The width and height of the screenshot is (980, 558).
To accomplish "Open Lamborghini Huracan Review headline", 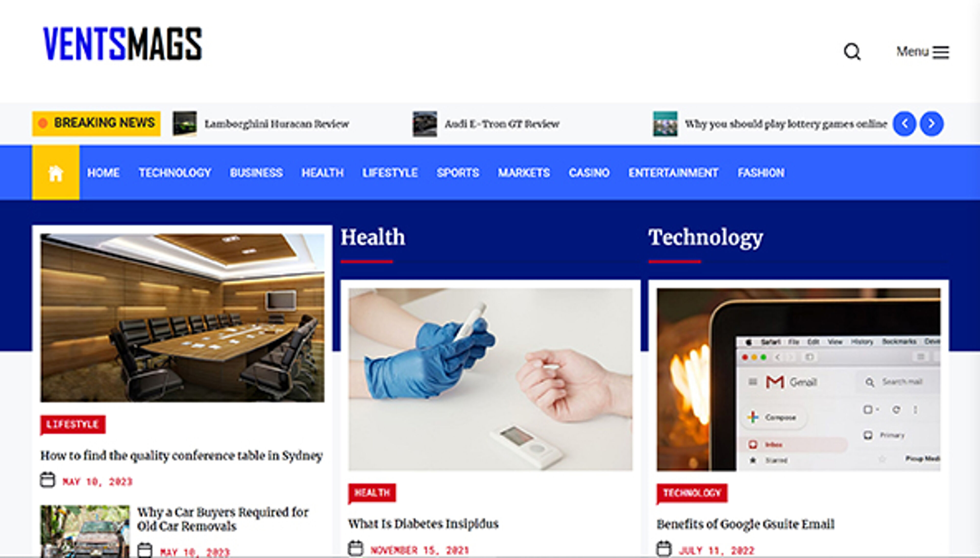I will (x=277, y=124).
